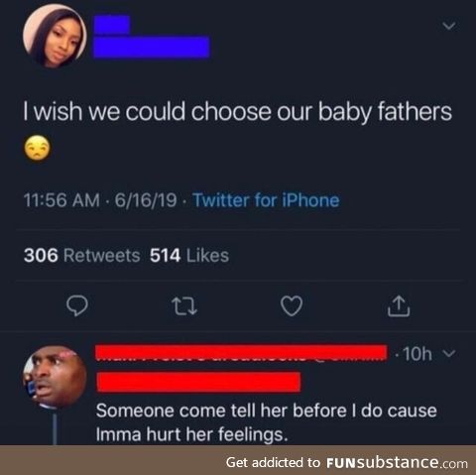Viewport: 476px width, 475px height.
Task: Open the Twitter for iPhone link
Action: [x=266, y=200]
